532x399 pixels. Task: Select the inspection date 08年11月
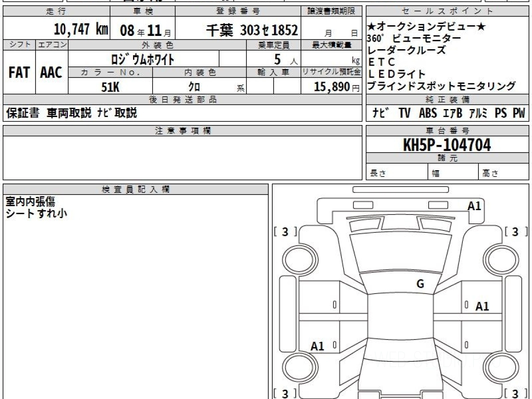[145, 30]
